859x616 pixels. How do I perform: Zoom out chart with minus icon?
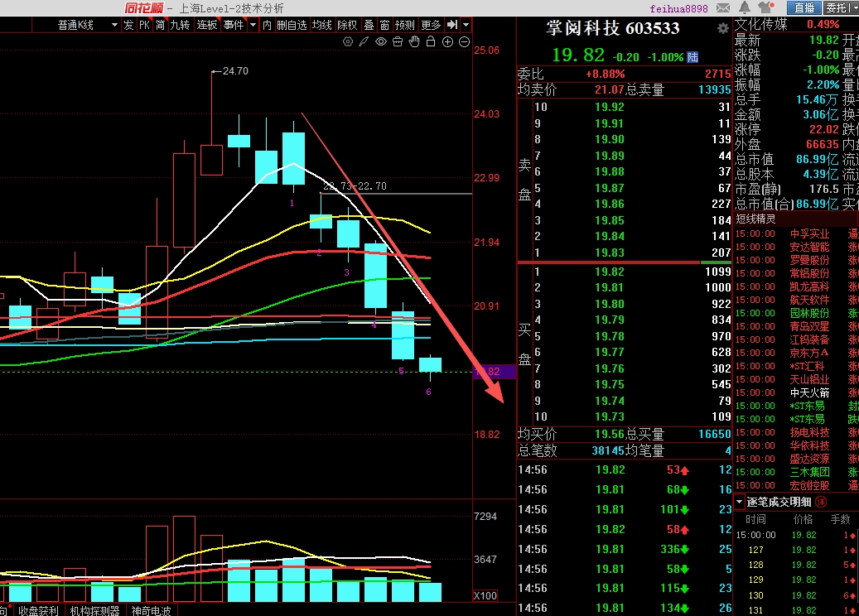464,41
